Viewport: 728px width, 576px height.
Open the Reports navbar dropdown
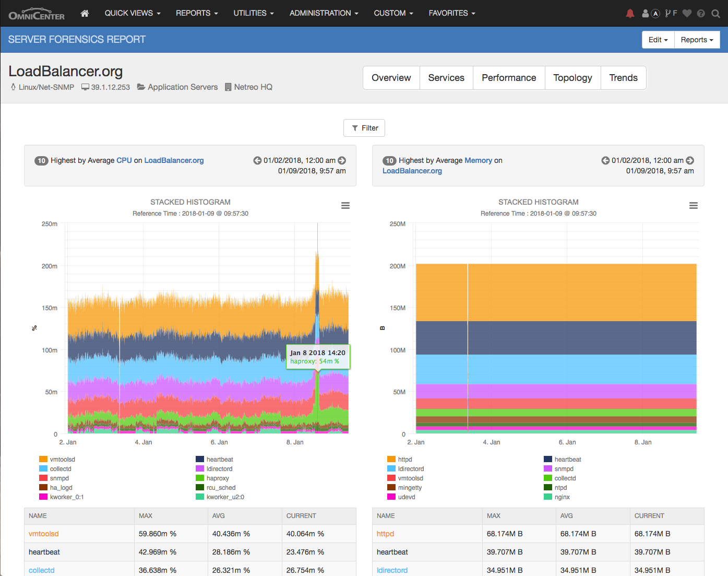click(197, 13)
